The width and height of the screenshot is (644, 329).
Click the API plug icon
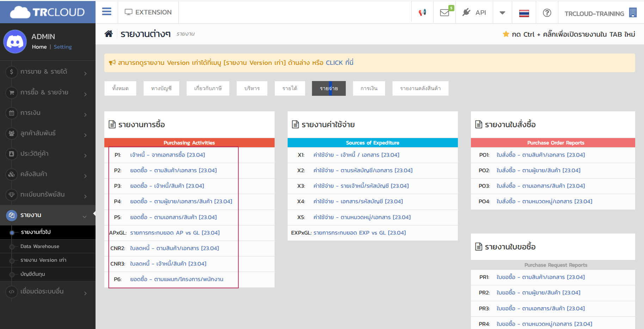click(x=466, y=12)
